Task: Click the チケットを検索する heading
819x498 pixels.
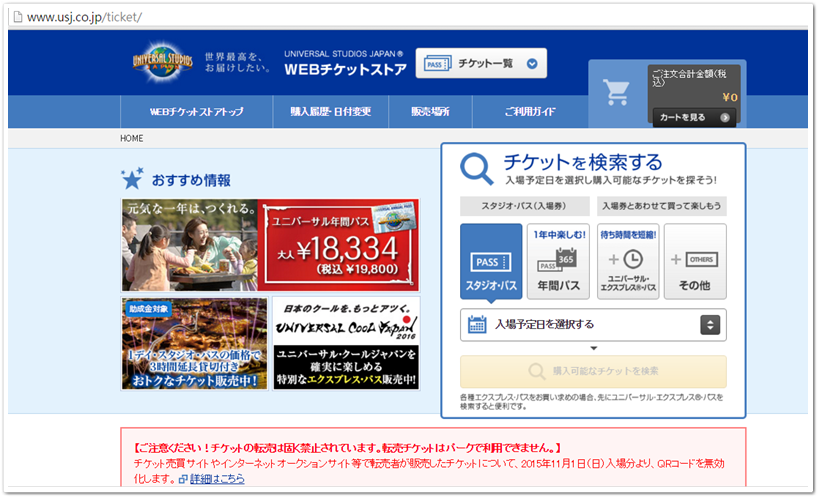Action: tap(582, 162)
